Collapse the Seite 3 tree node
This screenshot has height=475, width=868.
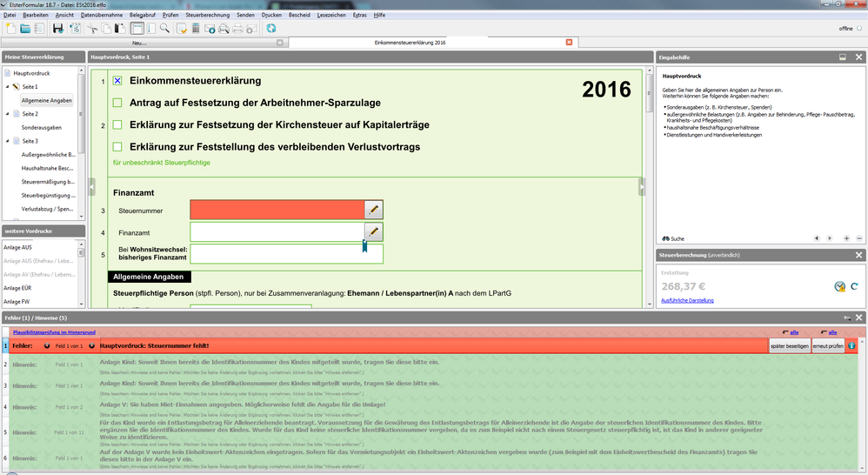8,141
